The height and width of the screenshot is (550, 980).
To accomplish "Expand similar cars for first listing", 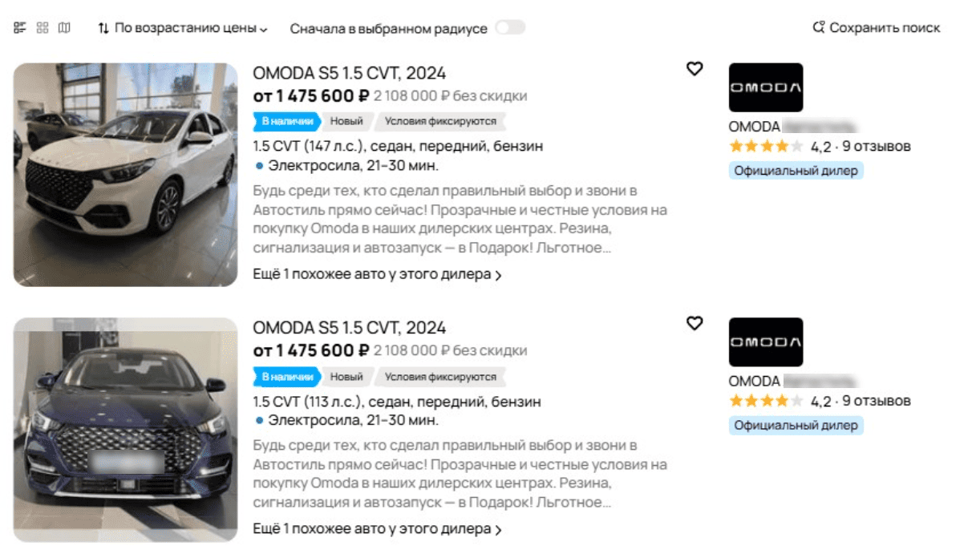I will point(377,275).
